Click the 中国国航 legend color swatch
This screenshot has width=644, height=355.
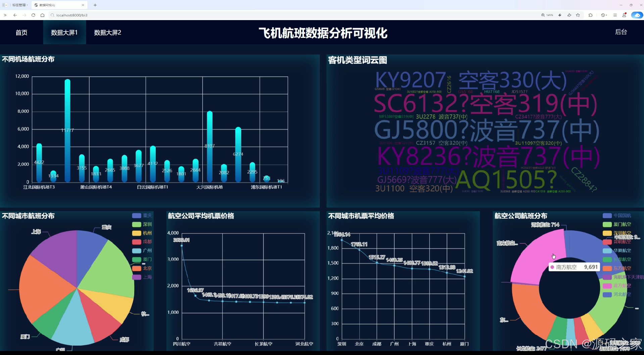607,216
